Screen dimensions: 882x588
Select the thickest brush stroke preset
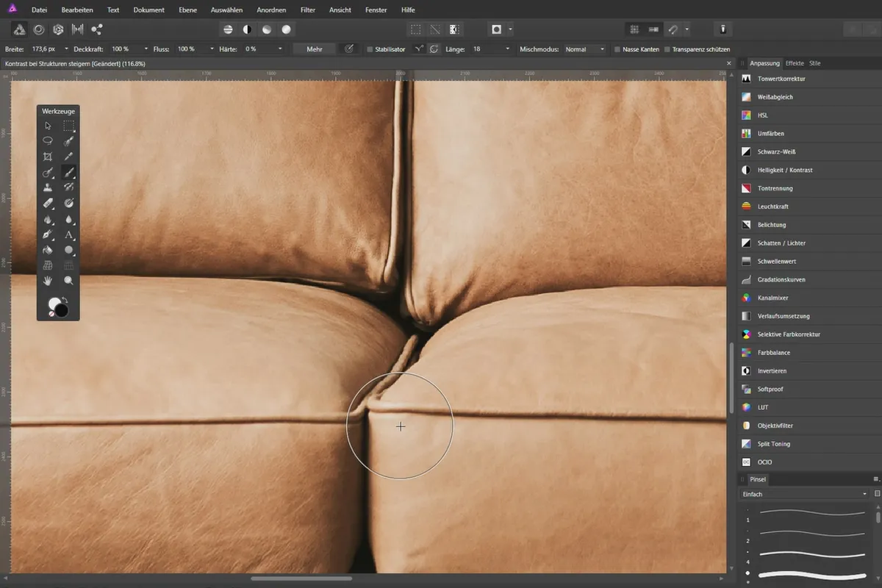(811, 575)
